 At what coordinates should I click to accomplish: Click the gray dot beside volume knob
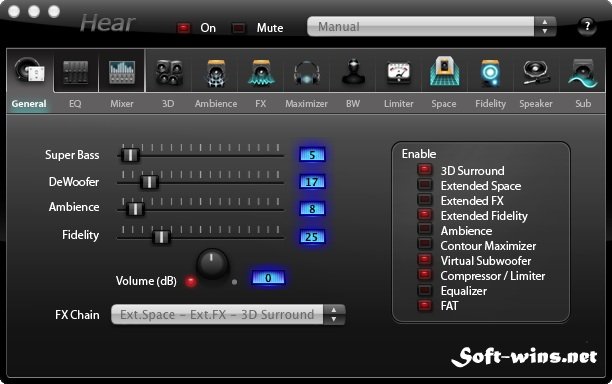(234, 282)
